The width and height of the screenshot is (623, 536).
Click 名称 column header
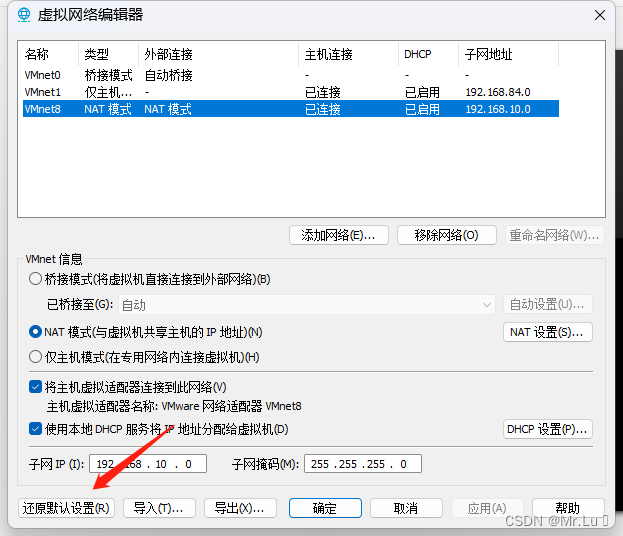click(x=50, y=54)
